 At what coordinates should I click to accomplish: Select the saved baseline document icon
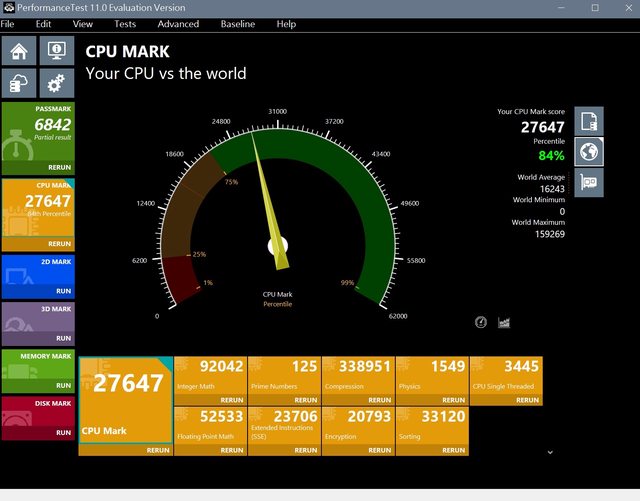[589, 121]
